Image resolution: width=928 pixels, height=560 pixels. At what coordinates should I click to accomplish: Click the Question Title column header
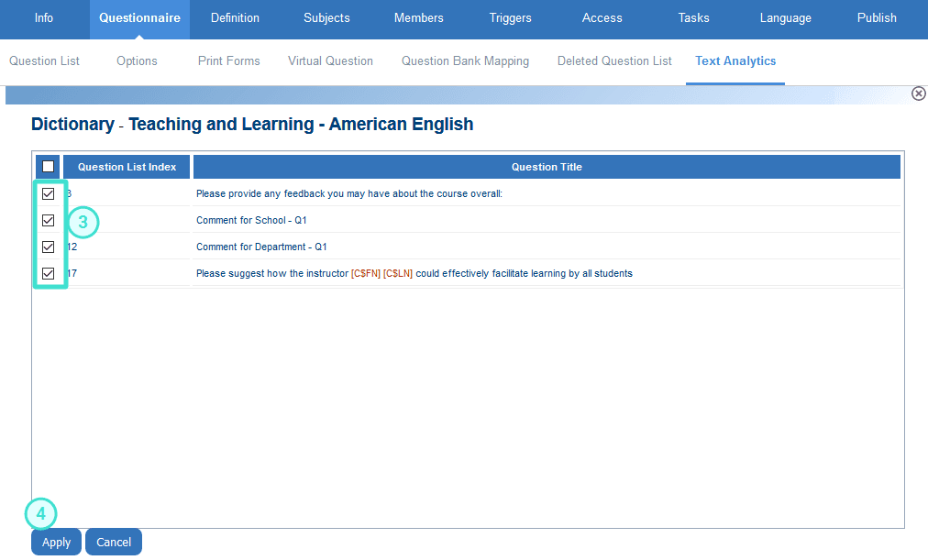(545, 166)
